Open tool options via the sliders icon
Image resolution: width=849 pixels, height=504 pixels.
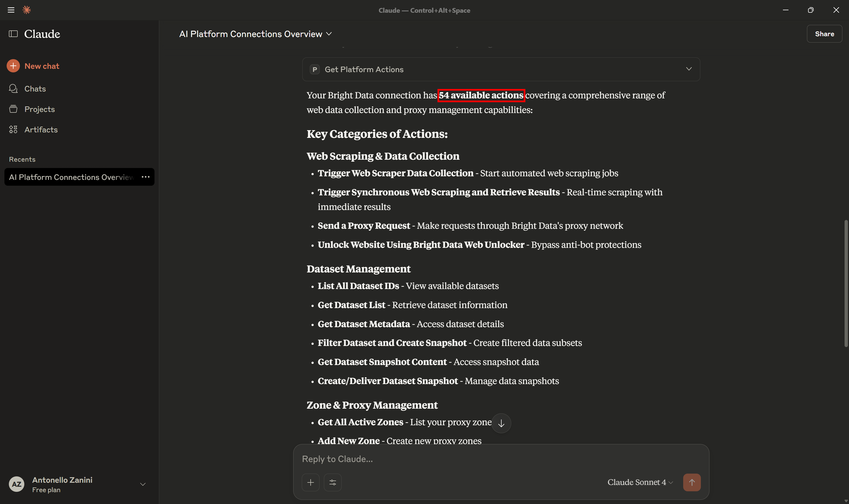pyautogui.click(x=332, y=482)
